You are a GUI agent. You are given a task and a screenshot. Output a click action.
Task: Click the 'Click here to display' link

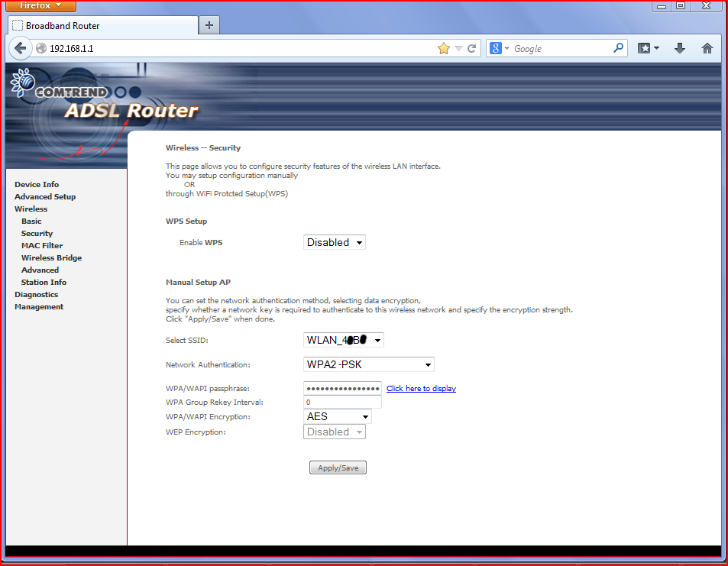(x=421, y=389)
